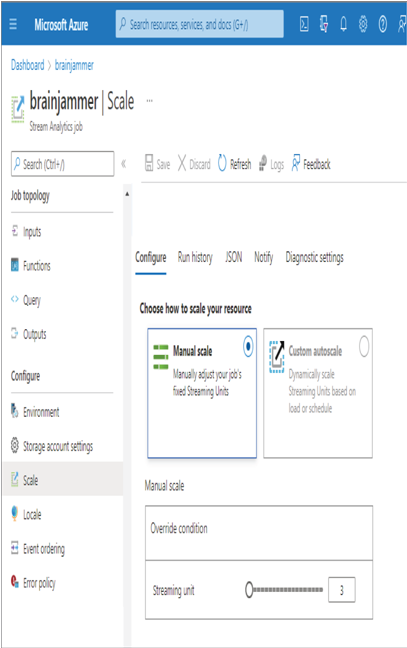The width and height of the screenshot is (407, 648).
Task: Go to Dashboard breadcrumb link
Action: click(27, 65)
